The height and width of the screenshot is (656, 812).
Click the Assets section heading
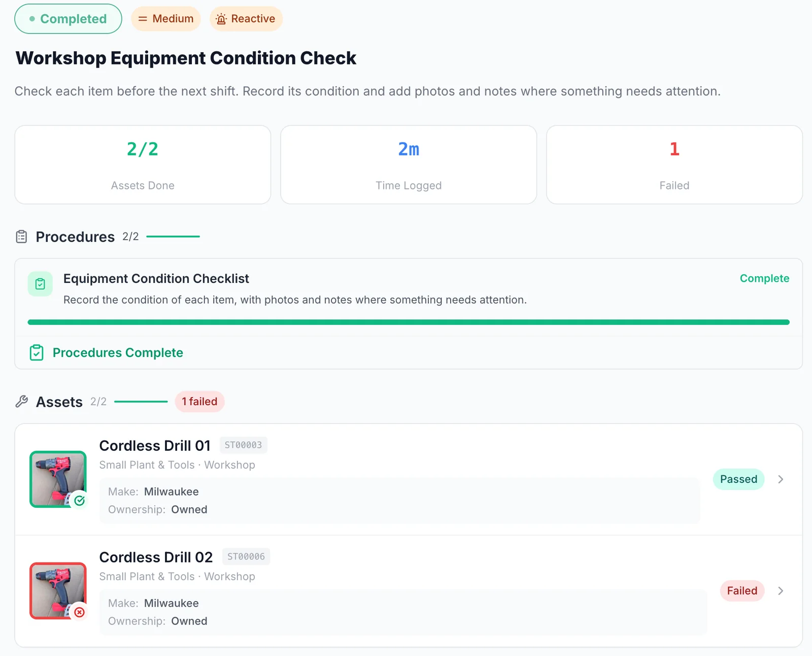tap(59, 402)
